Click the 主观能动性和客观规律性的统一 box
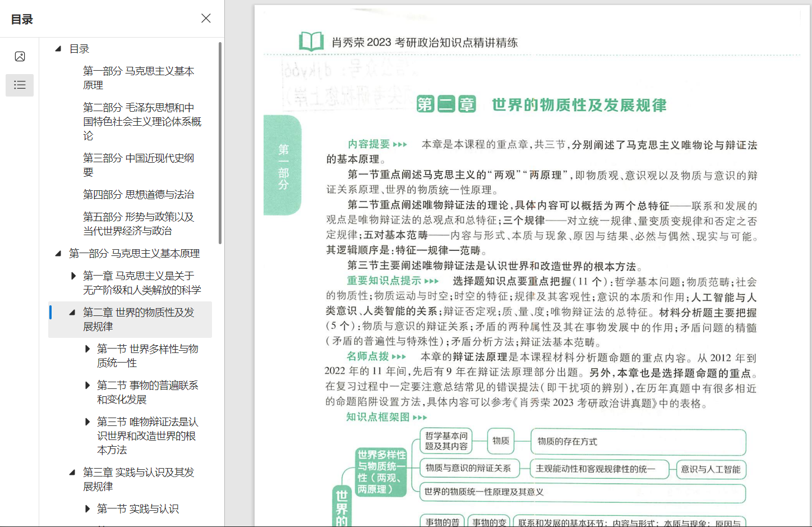Screen dimensions: 812x527 pyautogui.click(x=599, y=469)
